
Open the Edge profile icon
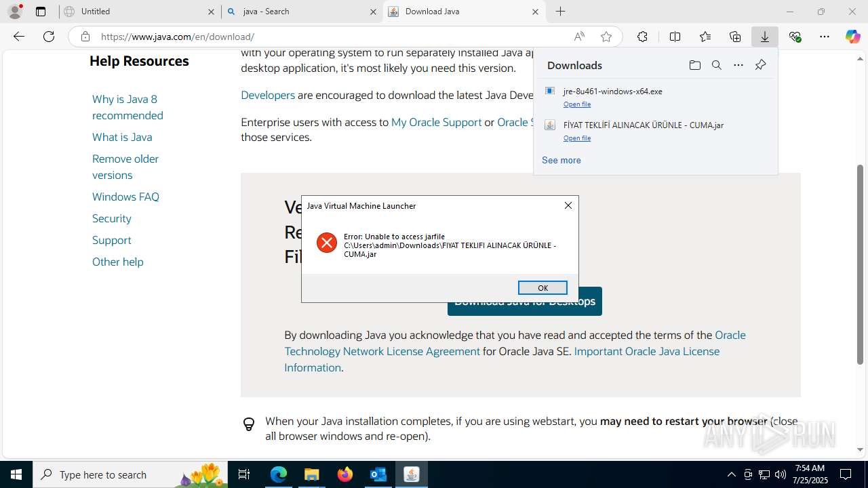(14, 12)
